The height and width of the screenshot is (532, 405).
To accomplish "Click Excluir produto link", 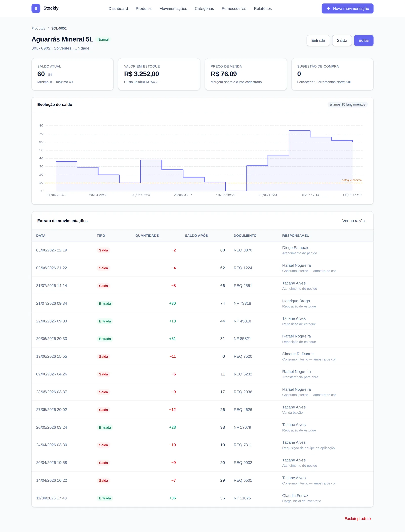I will [x=357, y=519].
